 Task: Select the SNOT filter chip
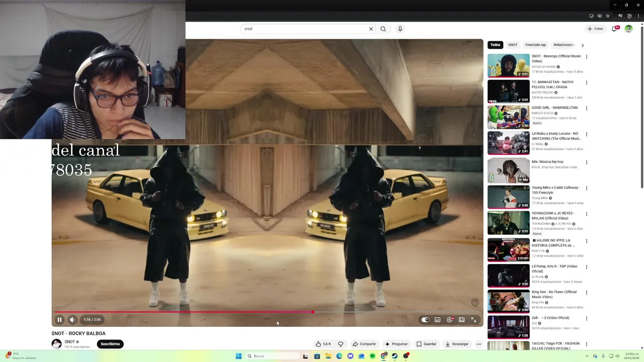pos(513,45)
